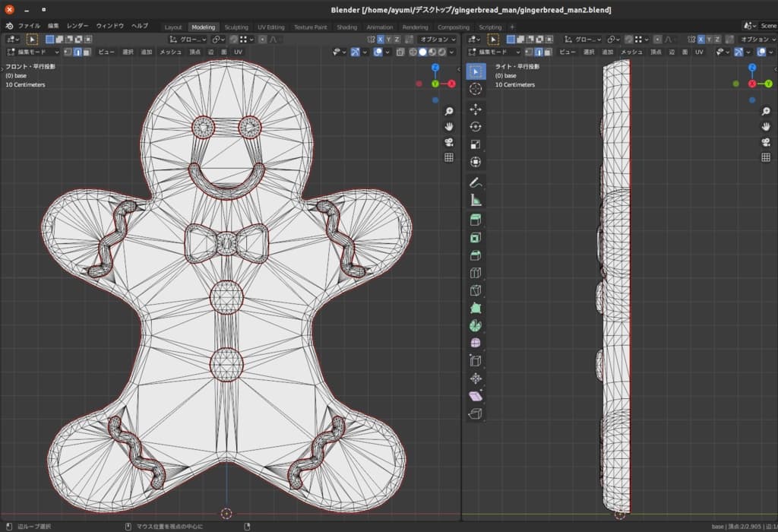
Task: Open the transform orientation dropdown in left viewport
Action: (x=187, y=39)
